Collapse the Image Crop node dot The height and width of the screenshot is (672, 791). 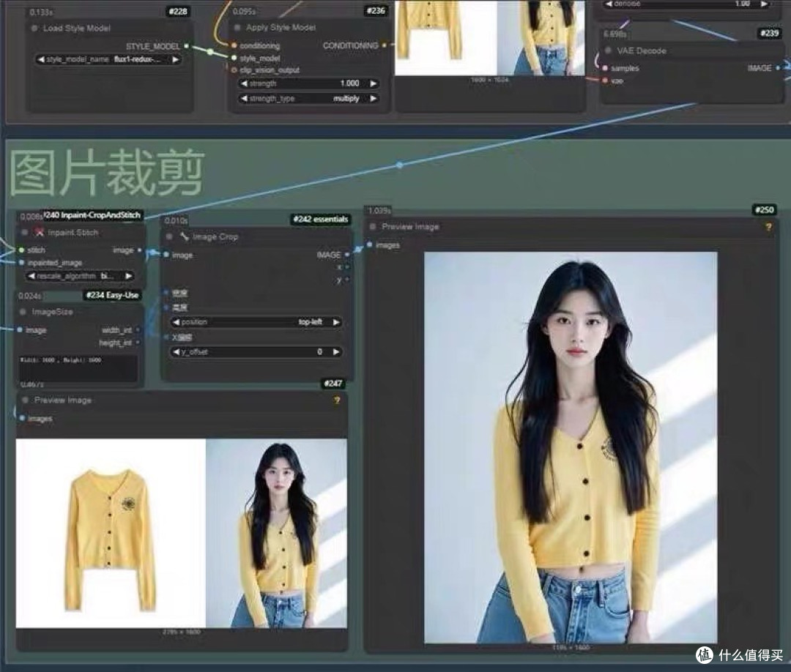(169, 236)
